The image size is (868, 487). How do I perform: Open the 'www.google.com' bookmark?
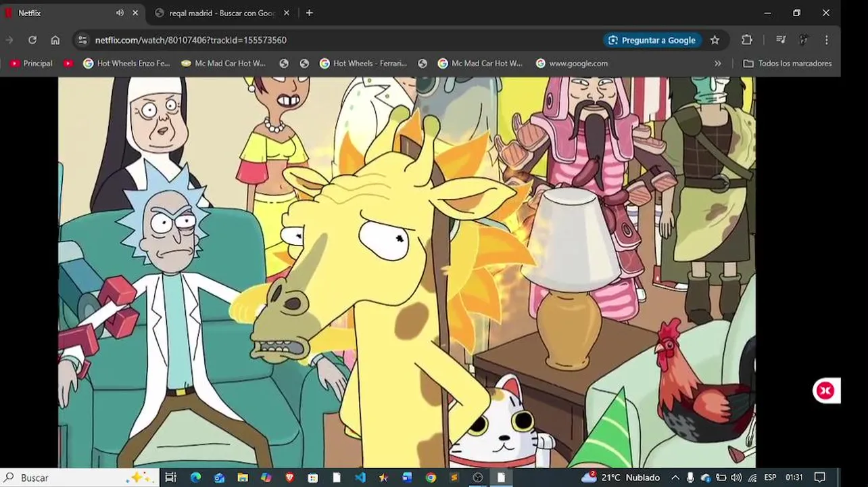pyautogui.click(x=571, y=63)
